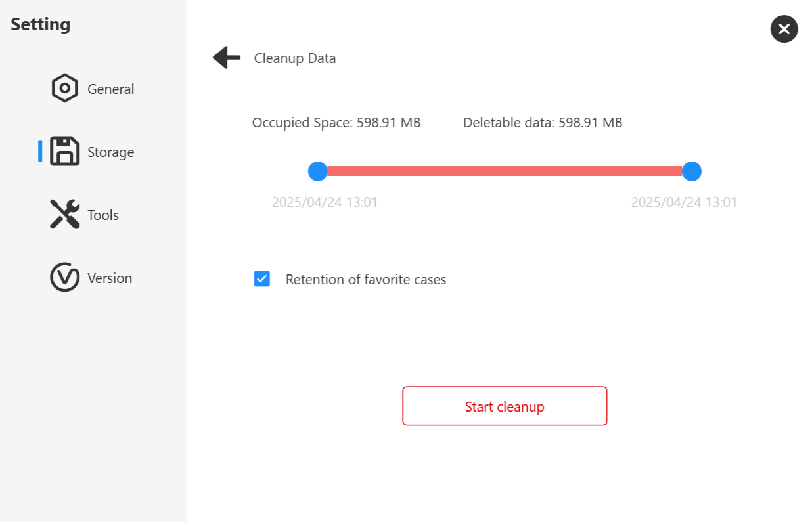Click the middle of the red range bar
The height and width of the screenshot is (522, 812).
505,171
